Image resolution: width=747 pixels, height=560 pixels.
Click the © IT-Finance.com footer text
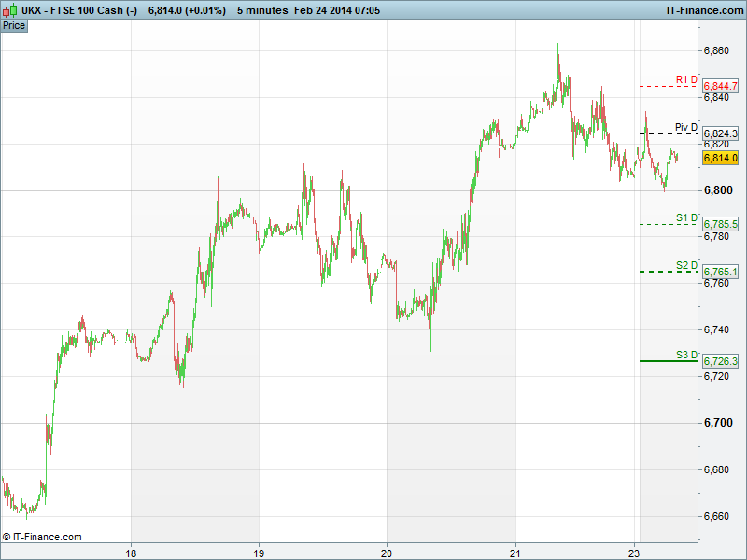[42, 537]
